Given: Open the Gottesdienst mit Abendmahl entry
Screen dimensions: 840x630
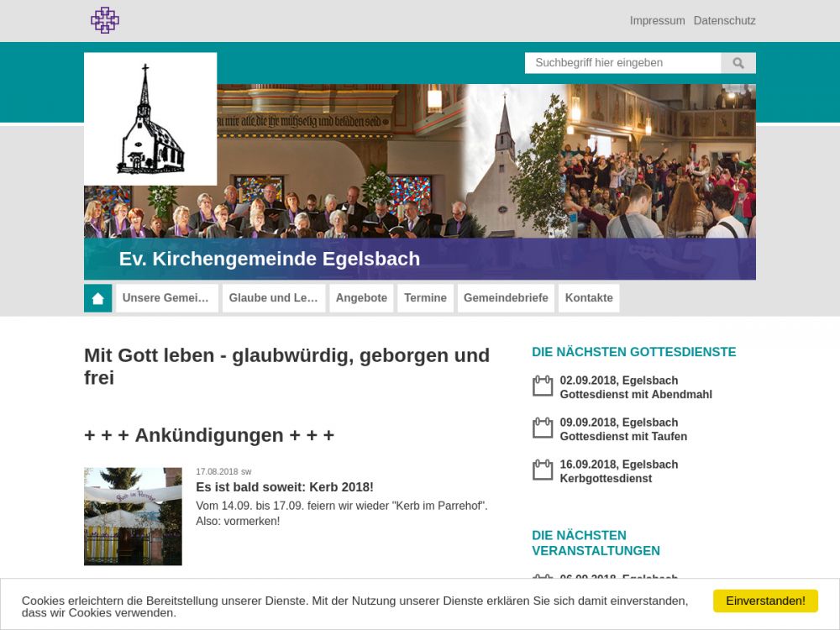Looking at the screenshot, I should click(x=636, y=394).
